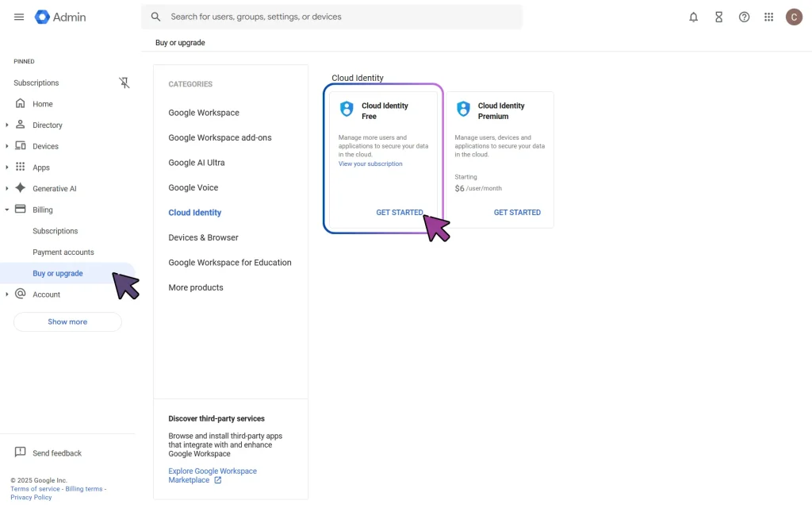Open pinned Subscriptions item

(x=36, y=83)
